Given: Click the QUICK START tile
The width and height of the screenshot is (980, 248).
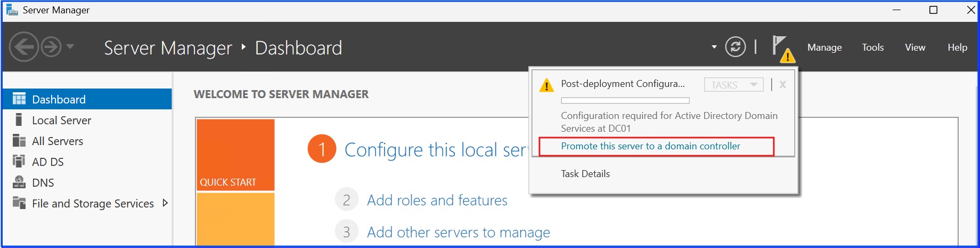Looking at the screenshot, I should [235, 155].
